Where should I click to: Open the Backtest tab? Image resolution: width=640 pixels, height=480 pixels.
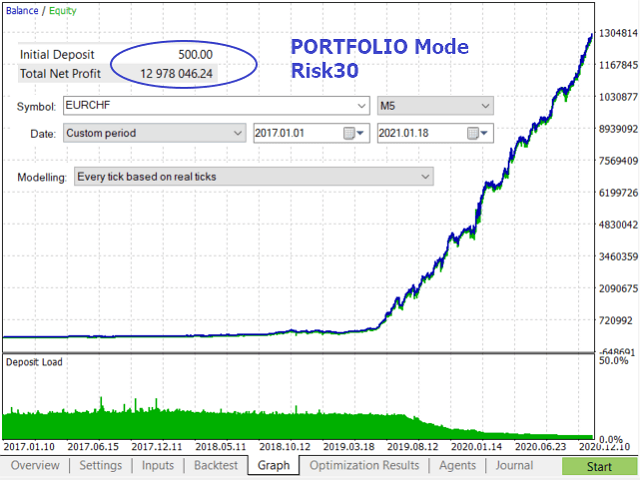coord(216,466)
